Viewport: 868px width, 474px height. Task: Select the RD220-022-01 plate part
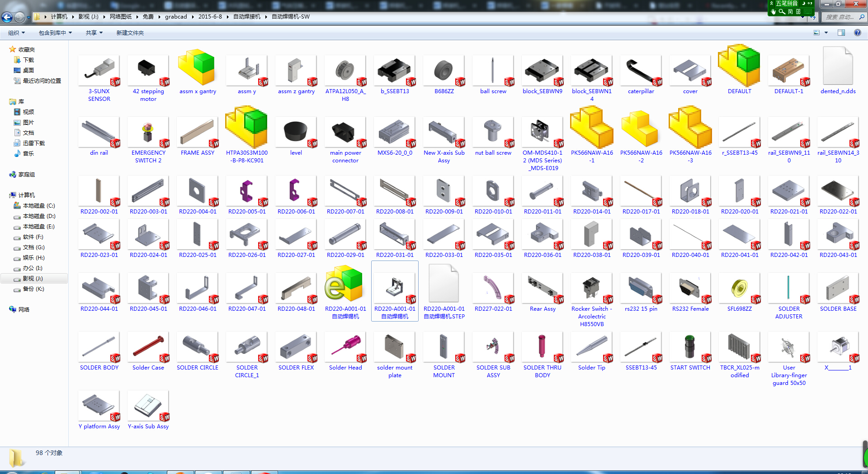click(838, 195)
